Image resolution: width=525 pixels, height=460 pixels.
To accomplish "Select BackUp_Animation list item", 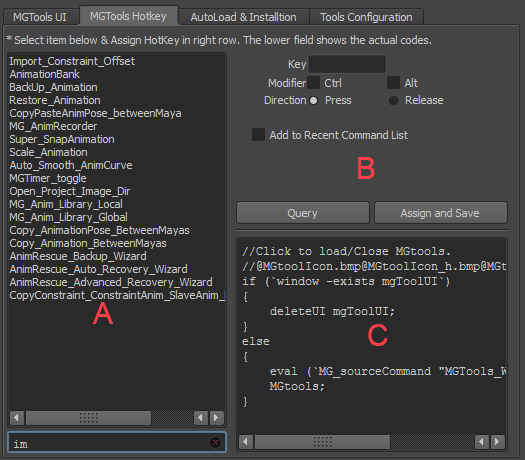I will pos(53,87).
